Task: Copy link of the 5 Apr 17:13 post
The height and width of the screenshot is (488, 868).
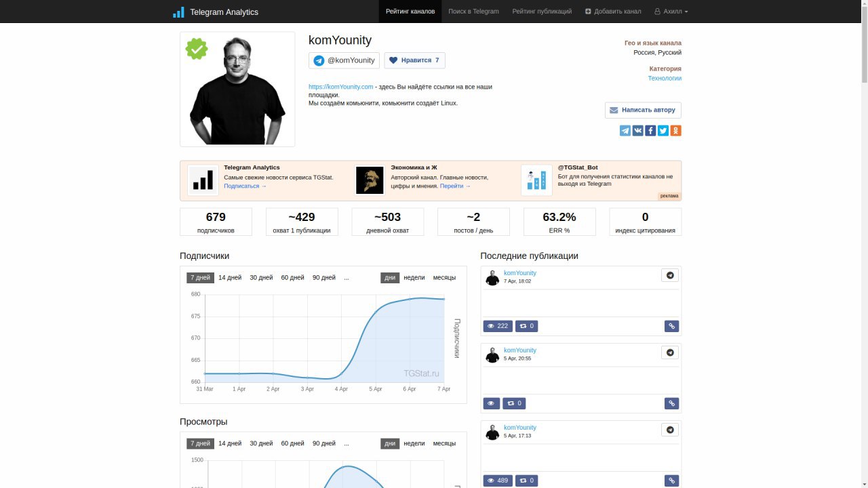Action: (671, 481)
